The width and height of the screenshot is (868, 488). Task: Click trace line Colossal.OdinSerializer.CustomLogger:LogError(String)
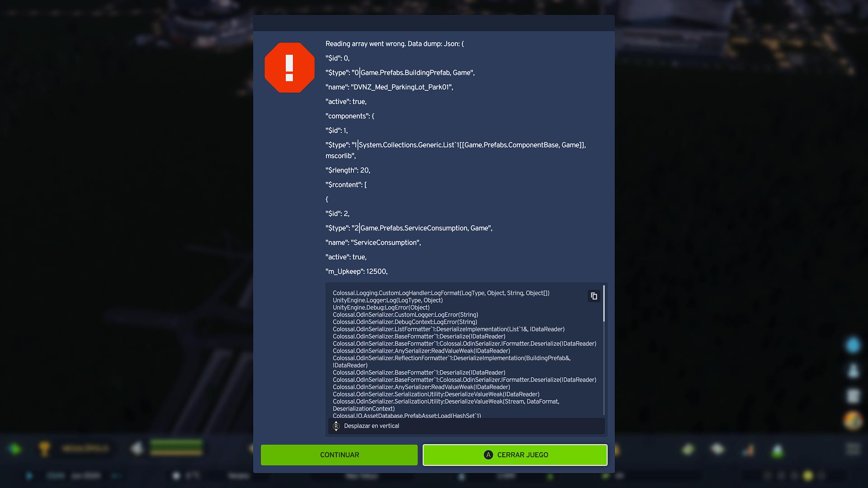coord(405,315)
